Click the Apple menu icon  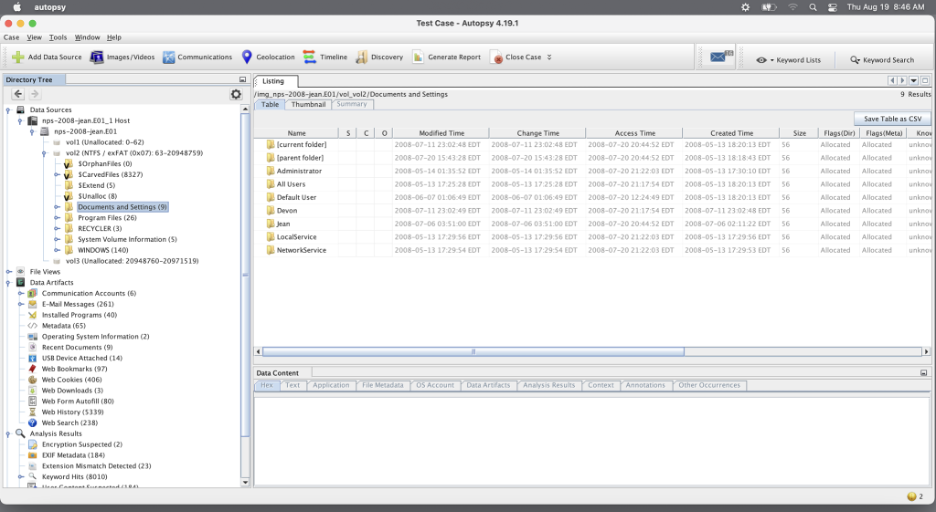(x=17, y=7)
